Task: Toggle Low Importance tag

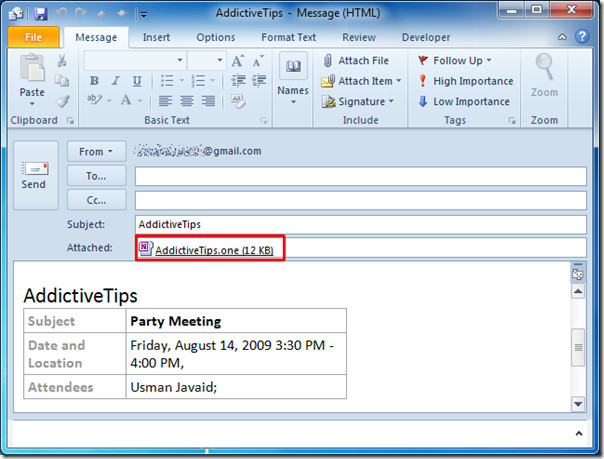Action: [x=463, y=102]
